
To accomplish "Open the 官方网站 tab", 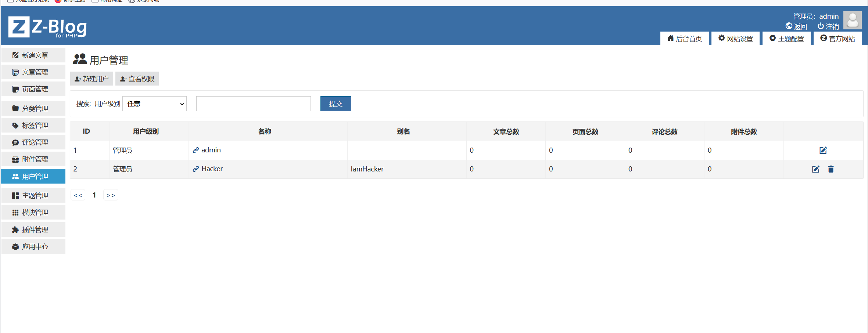I will coord(838,39).
